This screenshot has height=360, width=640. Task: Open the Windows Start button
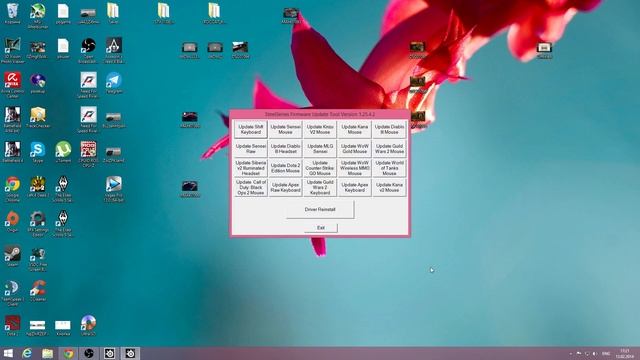(x=8, y=353)
